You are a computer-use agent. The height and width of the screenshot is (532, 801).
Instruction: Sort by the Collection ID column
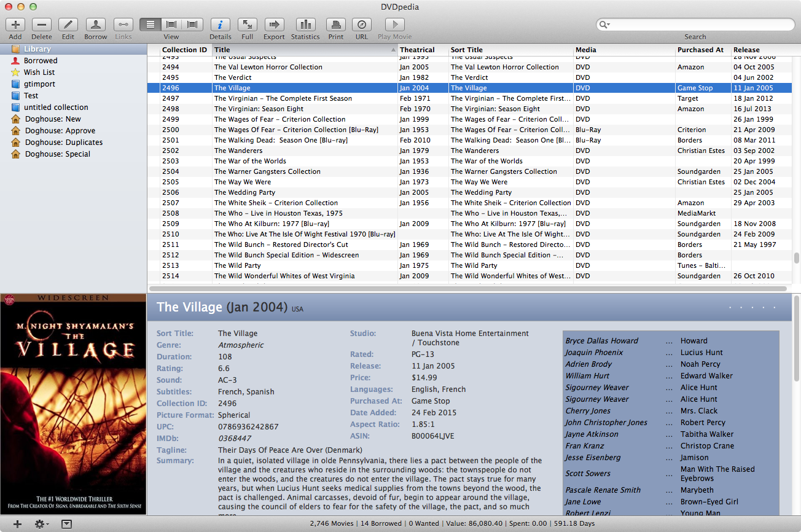pos(186,50)
